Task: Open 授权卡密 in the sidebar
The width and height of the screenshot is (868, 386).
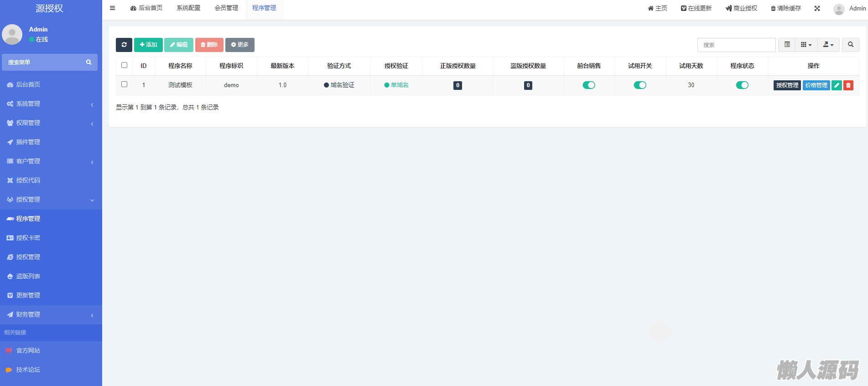Action: coord(28,238)
